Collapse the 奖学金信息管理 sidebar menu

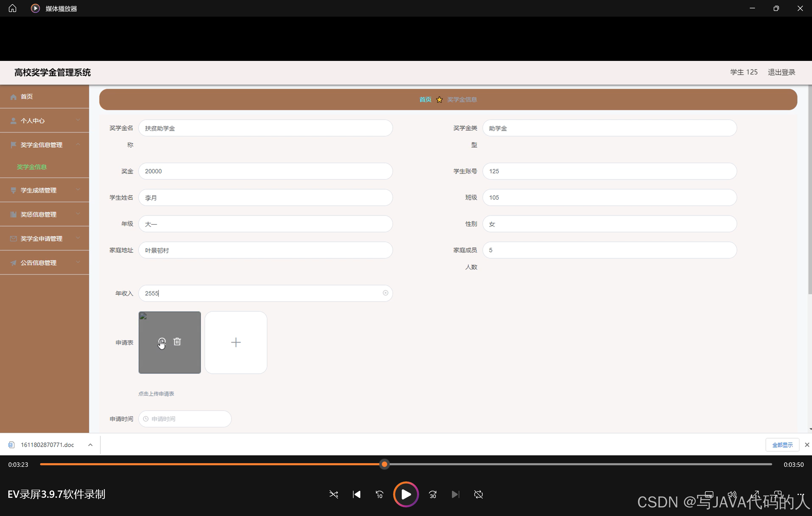point(45,145)
